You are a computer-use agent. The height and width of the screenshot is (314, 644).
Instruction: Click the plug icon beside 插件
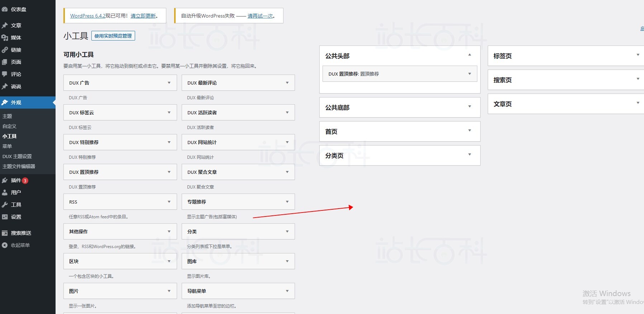pos(5,180)
